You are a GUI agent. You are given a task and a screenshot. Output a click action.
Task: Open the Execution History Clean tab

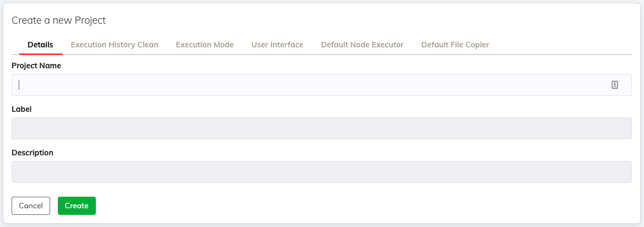pyautogui.click(x=115, y=45)
